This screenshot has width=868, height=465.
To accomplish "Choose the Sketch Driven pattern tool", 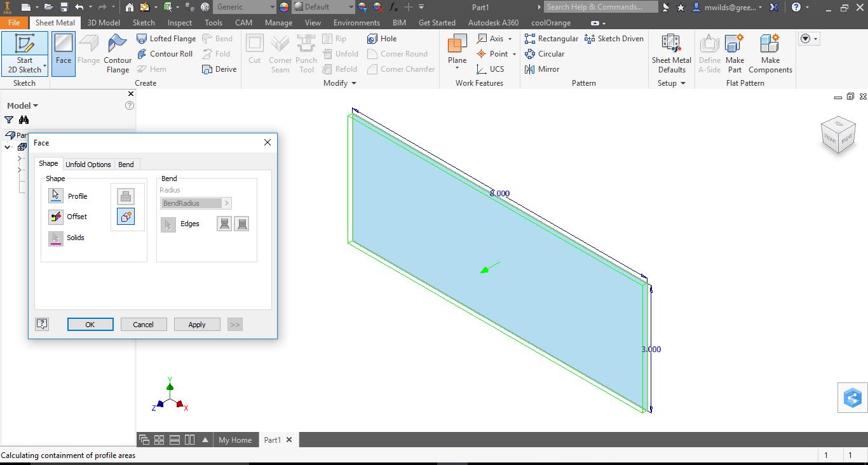I will [x=614, y=38].
